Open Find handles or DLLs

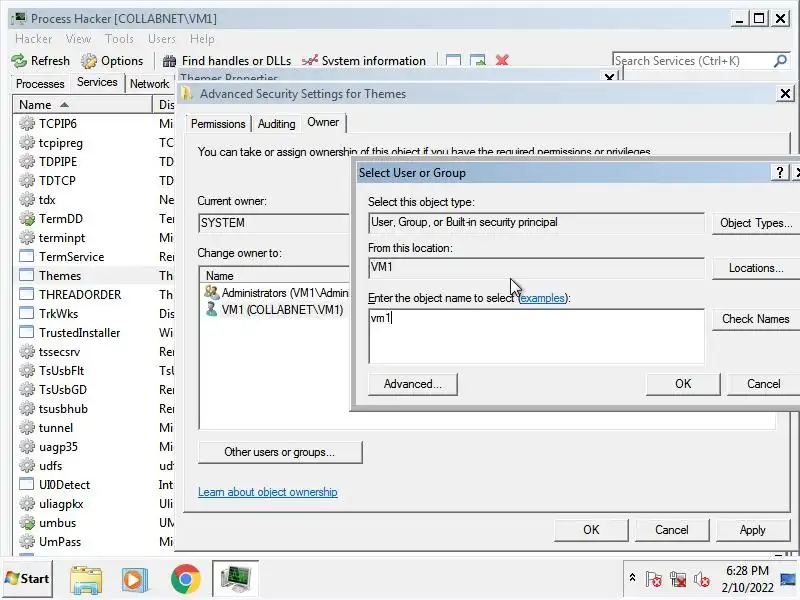tap(227, 61)
